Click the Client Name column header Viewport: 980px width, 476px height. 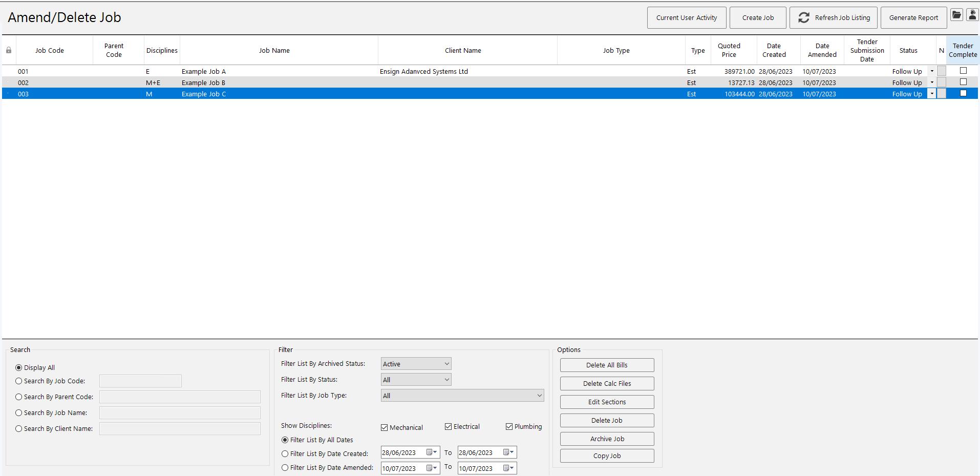click(463, 50)
